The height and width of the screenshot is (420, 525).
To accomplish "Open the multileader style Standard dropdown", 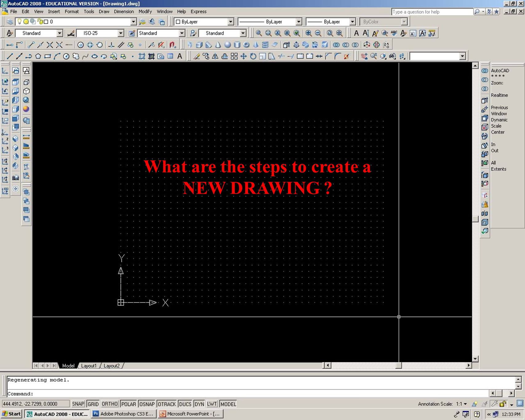I will (x=243, y=33).
